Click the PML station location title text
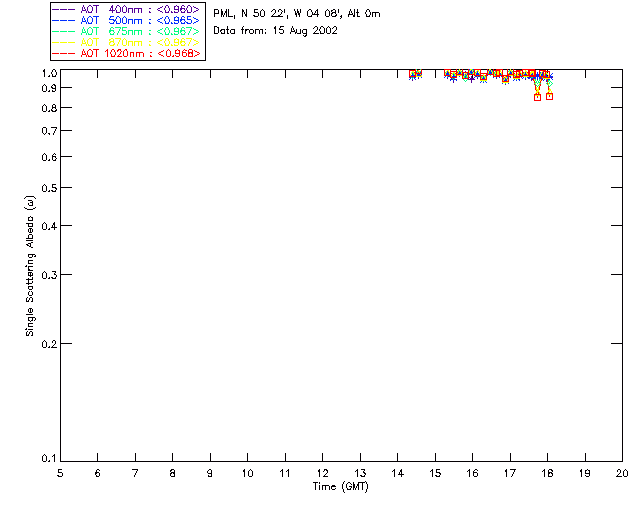640x512 pixels. pyautogui.click(x=297, y=14)
